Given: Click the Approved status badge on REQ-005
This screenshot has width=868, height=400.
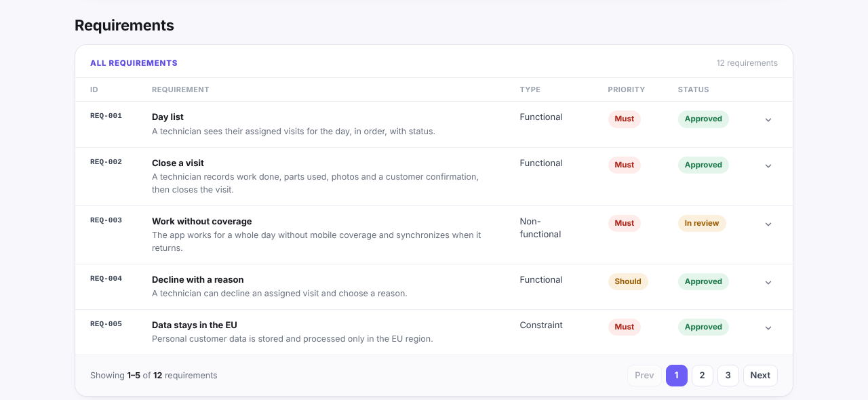Looking at the screenshot, I should (703, 327).
